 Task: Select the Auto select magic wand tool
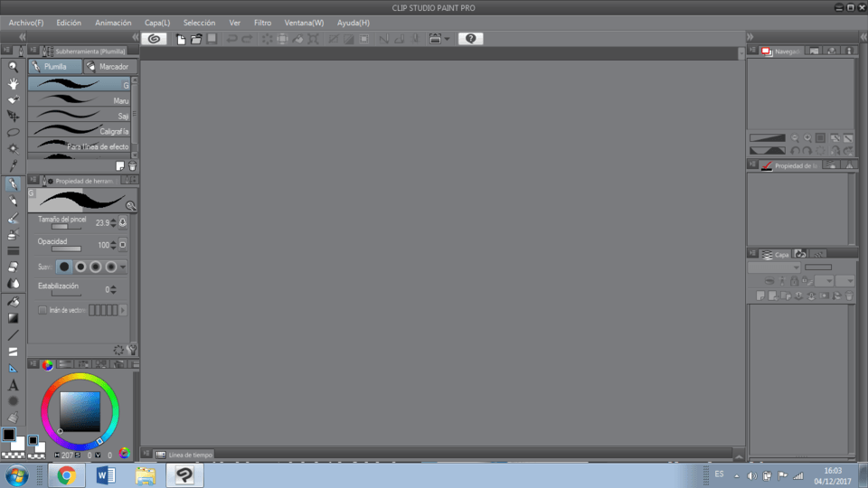13,149
